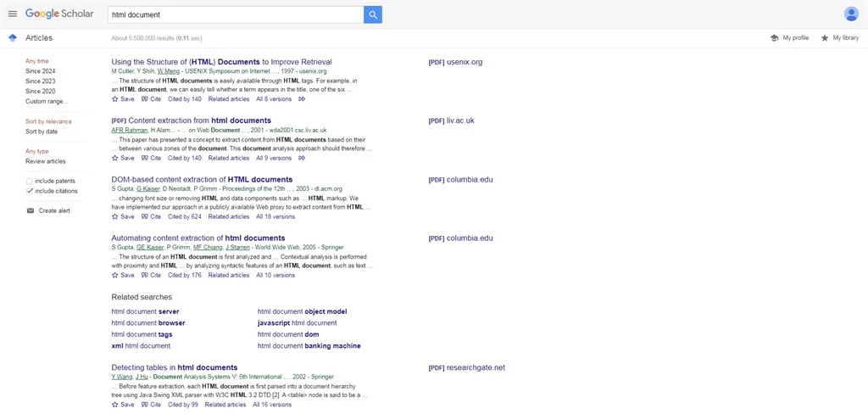This screenshot has height=414, width=868.
Task: Cite quote icon for Detecting tables result
Action: [x=144, y=405]
